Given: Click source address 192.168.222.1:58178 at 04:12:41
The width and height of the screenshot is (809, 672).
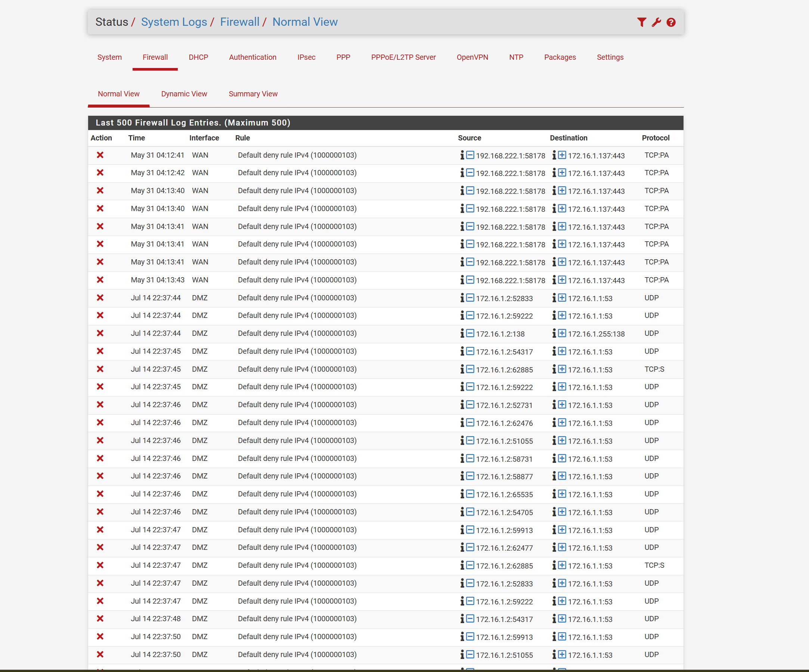Looking at the screenshot, I should click(x=511, y=156).
